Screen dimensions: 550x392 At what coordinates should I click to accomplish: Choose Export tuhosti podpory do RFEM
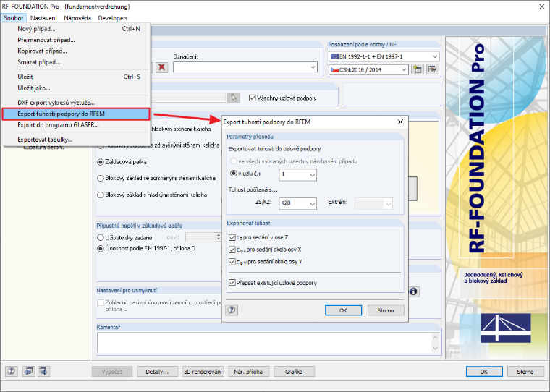pos(76,114)
